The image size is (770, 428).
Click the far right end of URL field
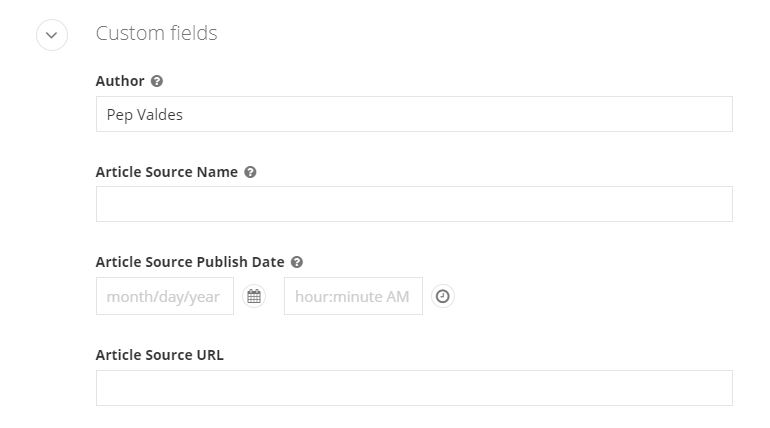[x=718, y=388]
